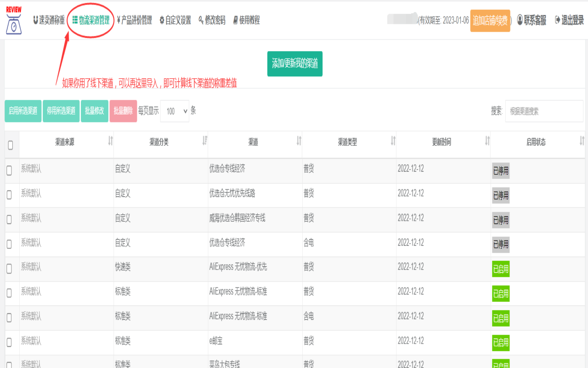Click the 快速类 category cell
Screen dimensions: 588x368
click(x=123, y=267)
